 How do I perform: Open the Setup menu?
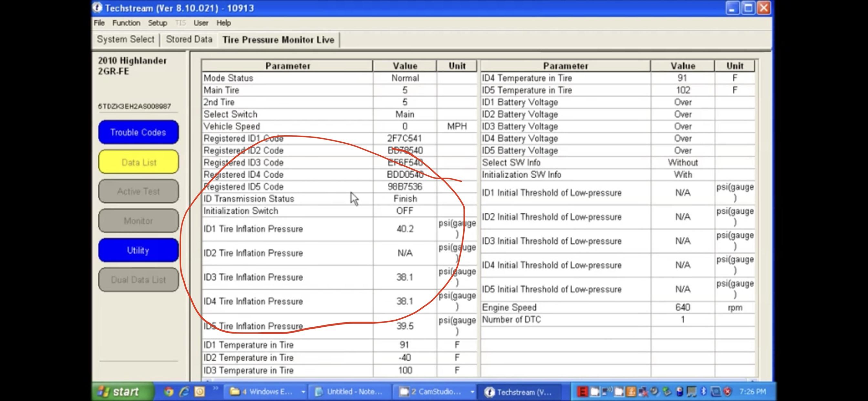click(157, 23)
